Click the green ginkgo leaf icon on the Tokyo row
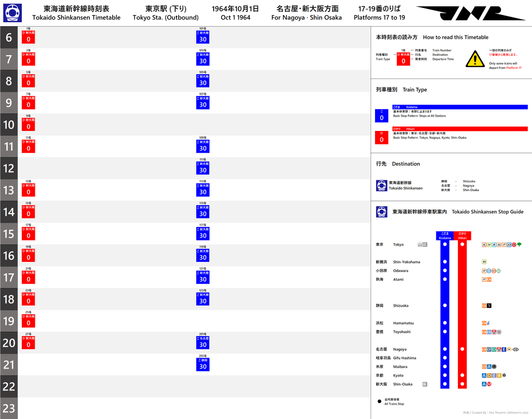532x419 pixels. pos(519,244)
